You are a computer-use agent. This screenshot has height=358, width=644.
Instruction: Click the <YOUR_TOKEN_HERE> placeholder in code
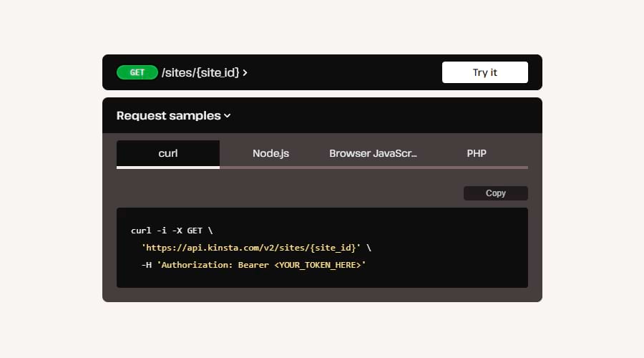coord(317,265)
